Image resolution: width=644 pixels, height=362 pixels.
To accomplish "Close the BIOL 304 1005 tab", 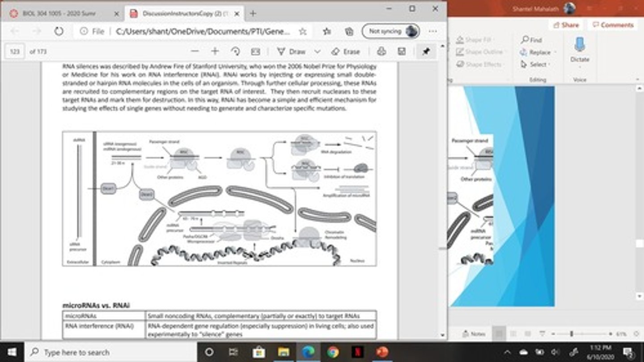I will (x=116, y=13).
